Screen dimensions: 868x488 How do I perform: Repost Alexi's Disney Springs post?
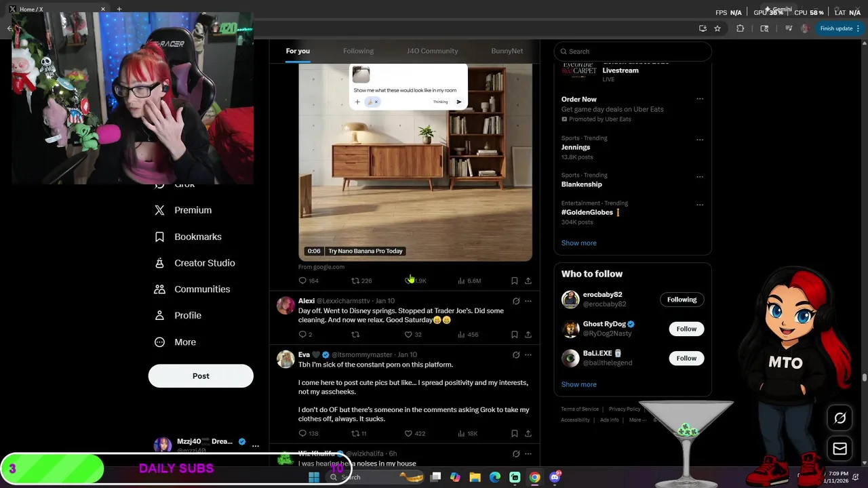[355, 335]
